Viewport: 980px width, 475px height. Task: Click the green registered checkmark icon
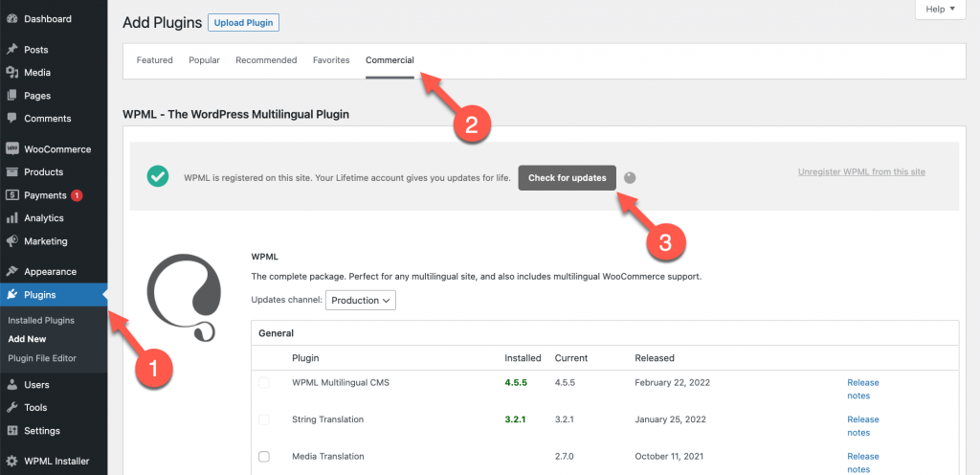[158, 176]
